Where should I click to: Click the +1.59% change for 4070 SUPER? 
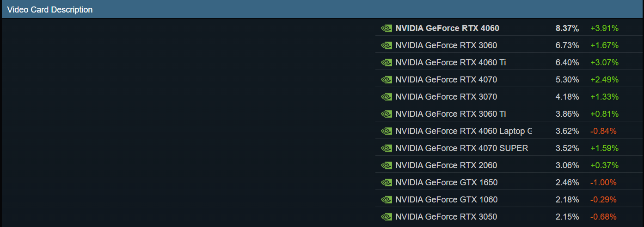click(x=604, y=148)
